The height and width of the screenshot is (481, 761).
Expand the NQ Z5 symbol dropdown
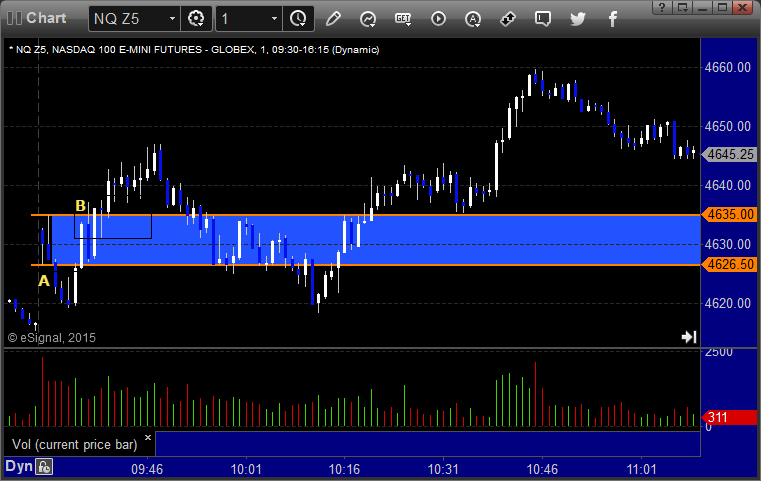(172, 19)
